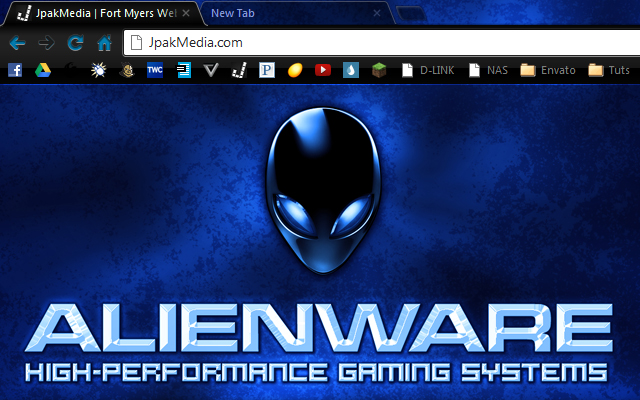The height and width of the screenshot is (400, 640).
Task: Close the JpakMedia tab
Action: [x=186, y=13]
